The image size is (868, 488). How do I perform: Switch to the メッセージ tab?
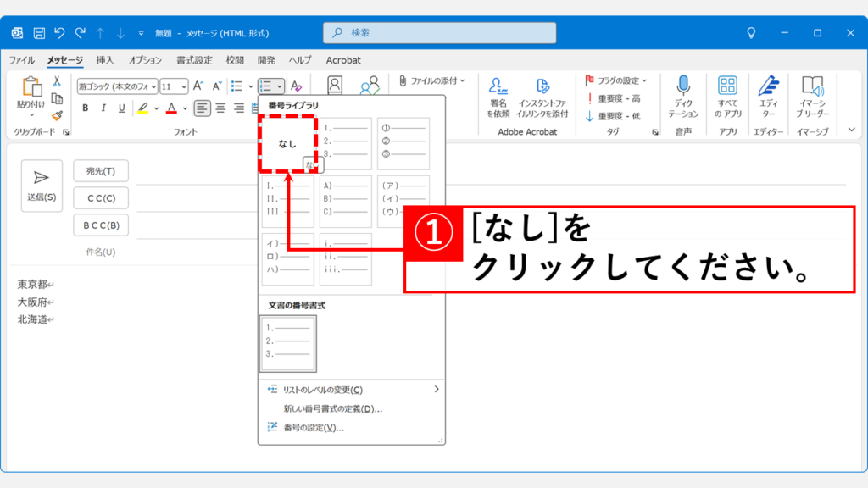coord(64,60)
